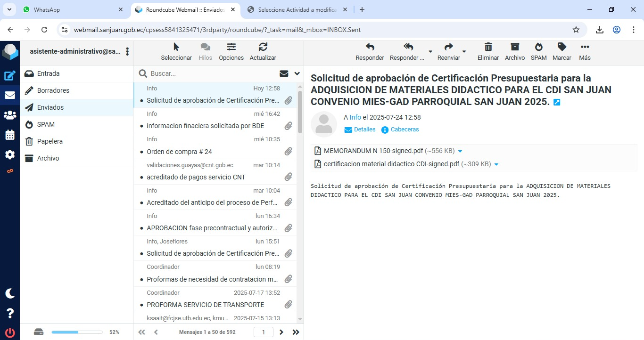The width and height of the screenshot is (644, 340).
Task: Click the Eliminar trash icon
Action: (488, 47)
